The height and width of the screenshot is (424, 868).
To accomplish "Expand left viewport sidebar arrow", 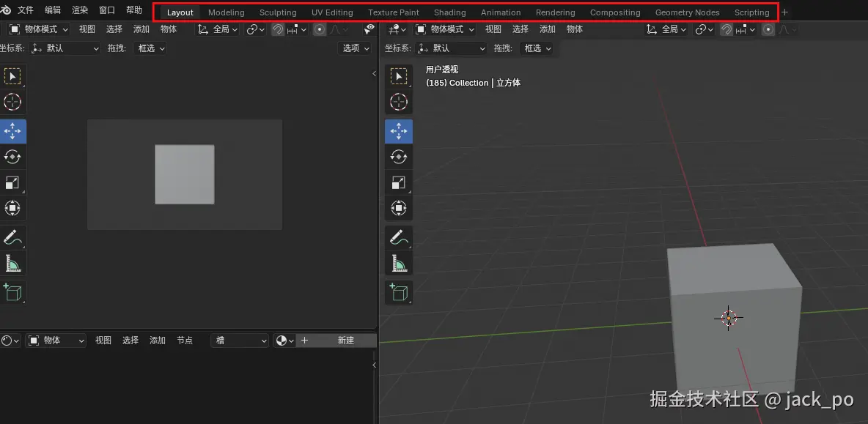I will (374, 73).
